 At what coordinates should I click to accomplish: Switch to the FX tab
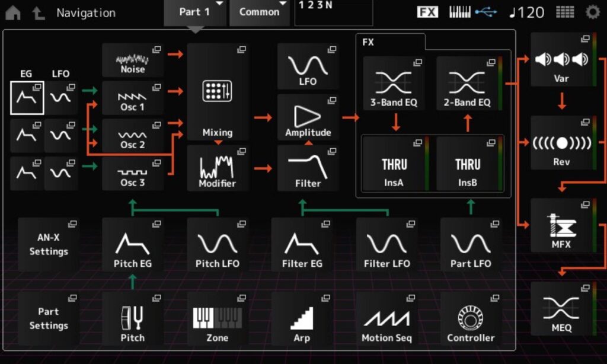click(391, 42)
